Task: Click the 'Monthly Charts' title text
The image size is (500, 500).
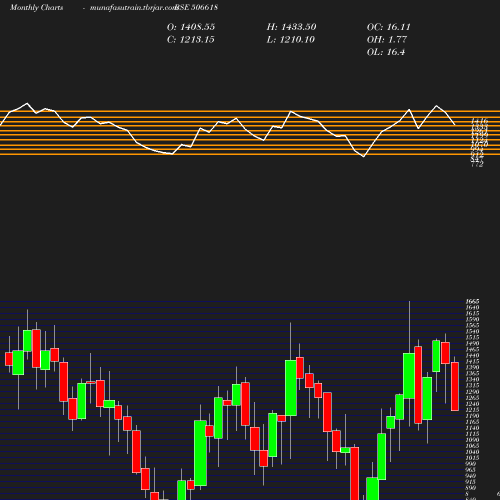Action: click(x=37, y=8)
